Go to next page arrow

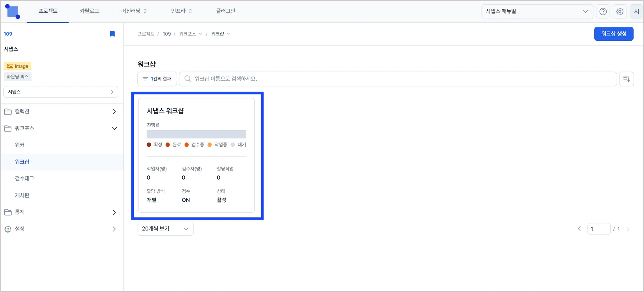(x=628, y=229)
